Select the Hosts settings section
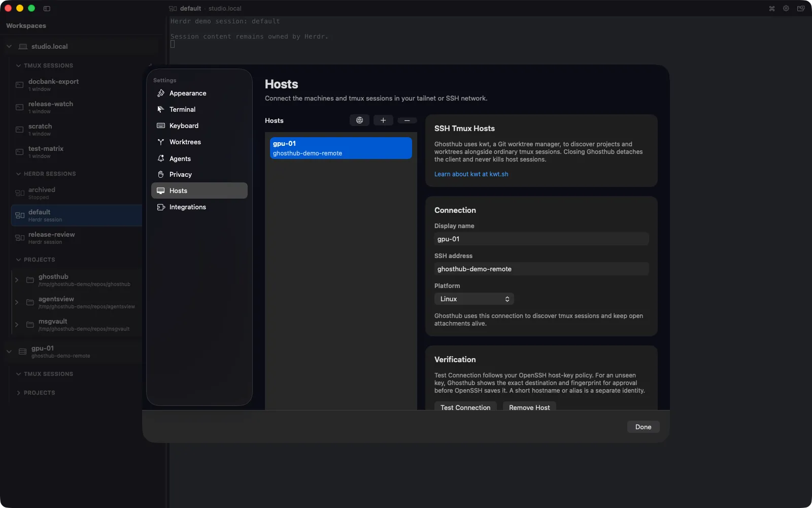Screen dimensions: 812x508 [199, 190]
